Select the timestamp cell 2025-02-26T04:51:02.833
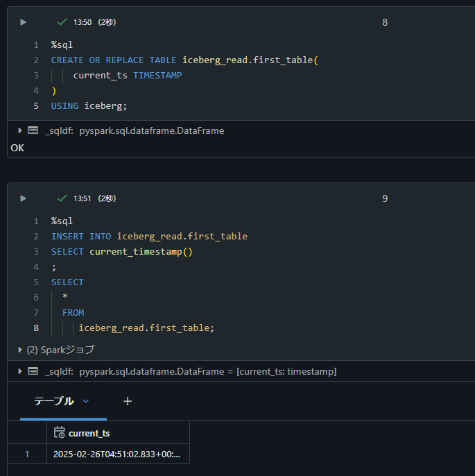 click(119, 454)
